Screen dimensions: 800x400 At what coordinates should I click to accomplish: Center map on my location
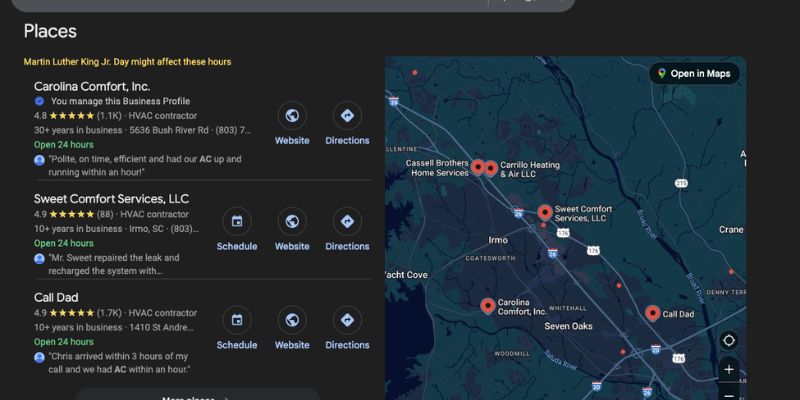pos(729,340)
